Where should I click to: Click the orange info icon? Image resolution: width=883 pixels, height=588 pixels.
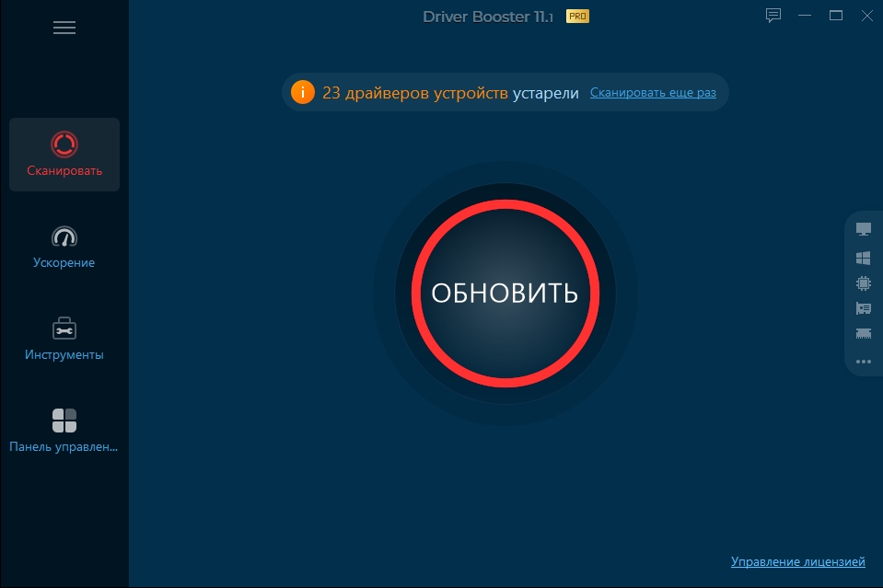coord(302,92)
